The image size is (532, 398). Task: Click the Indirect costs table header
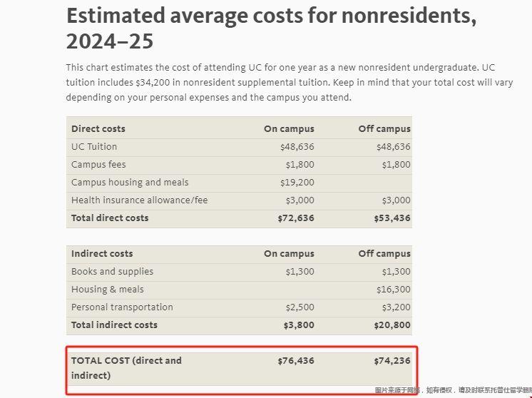102,254
